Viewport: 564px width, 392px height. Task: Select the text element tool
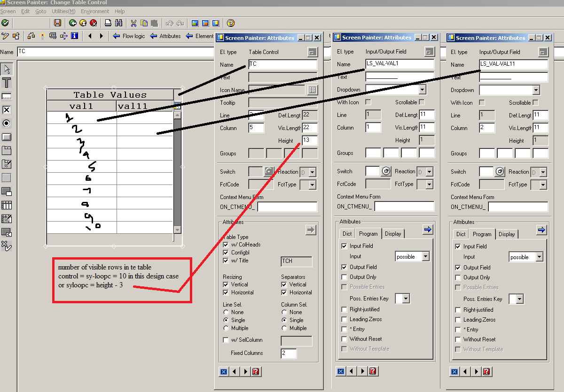point(8,83)
